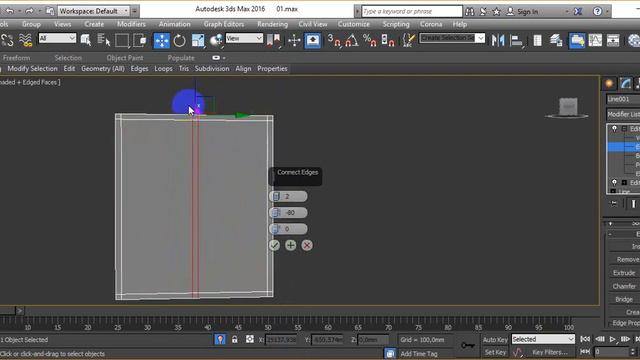Click the Set Key button
This screenshot has width=640, height=360.
click(x=495, y=352)
